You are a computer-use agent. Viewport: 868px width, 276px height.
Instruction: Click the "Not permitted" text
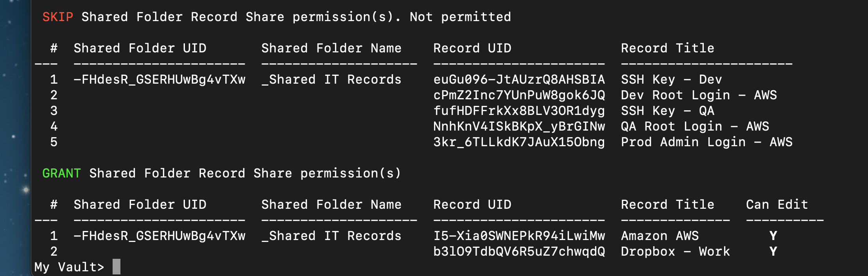[460, 17]
